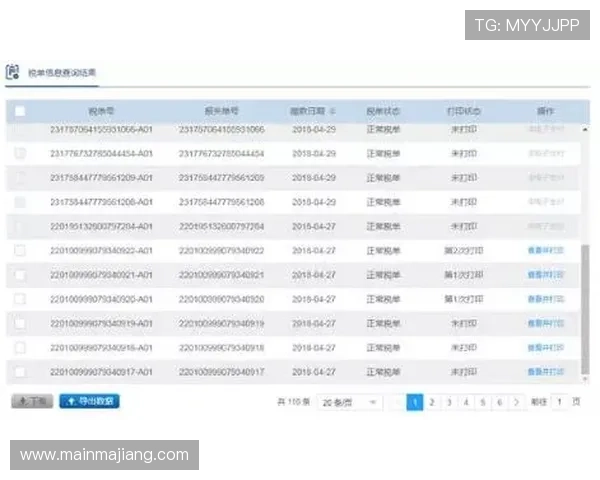600x480 pixels.
Task: Check the row for bill 220100999079340918-A01
Action: (x=20, y=348)
